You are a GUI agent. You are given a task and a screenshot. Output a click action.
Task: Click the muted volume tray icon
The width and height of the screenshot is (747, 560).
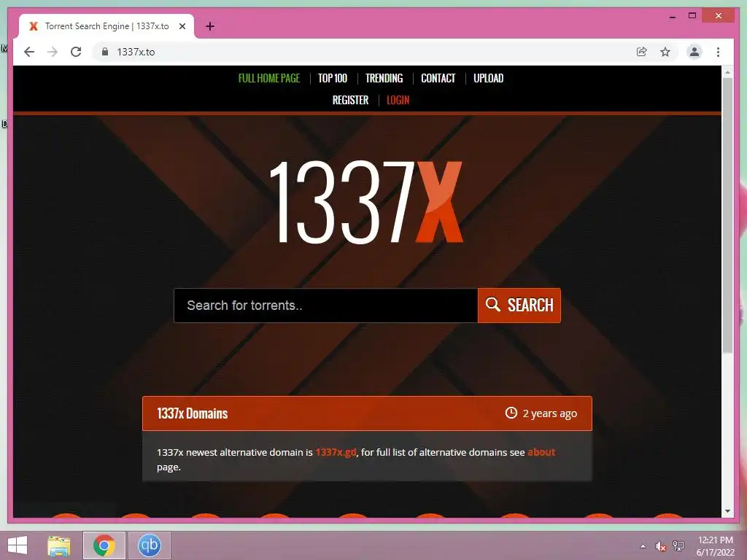[660, 546]
